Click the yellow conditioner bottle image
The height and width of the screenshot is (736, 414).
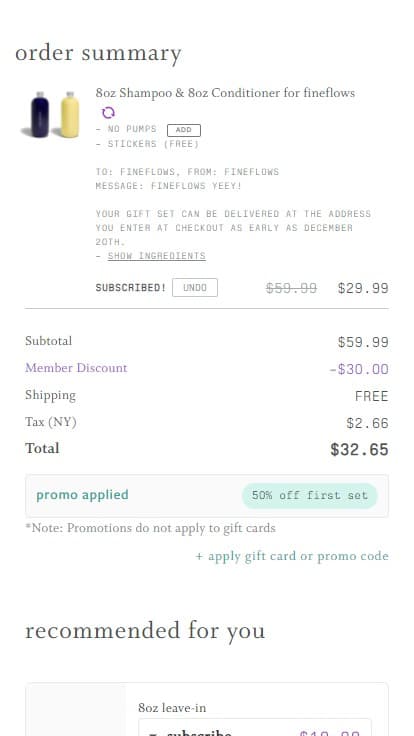[x=69, y=115]
